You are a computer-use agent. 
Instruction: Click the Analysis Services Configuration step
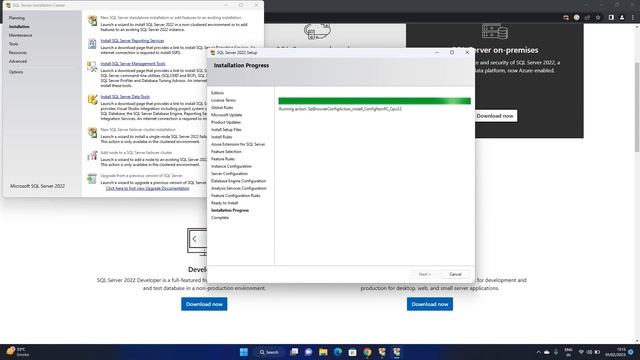pyautogui.click(x=239, y=189)
